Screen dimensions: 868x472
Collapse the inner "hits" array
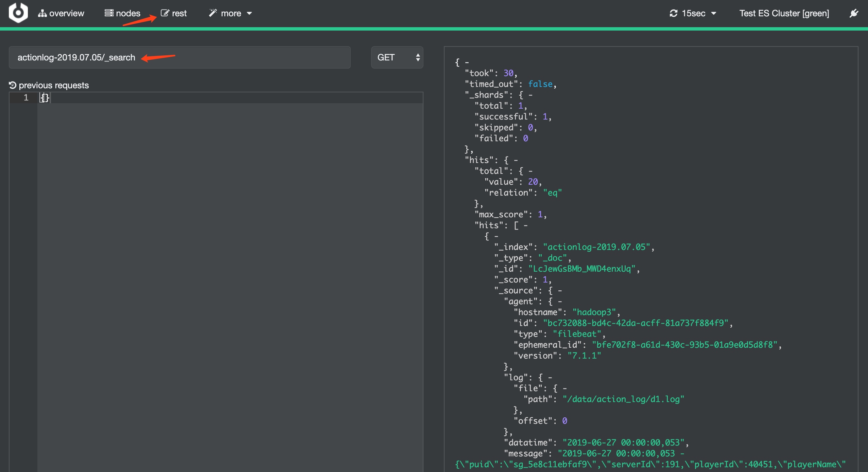click(526, 225)
